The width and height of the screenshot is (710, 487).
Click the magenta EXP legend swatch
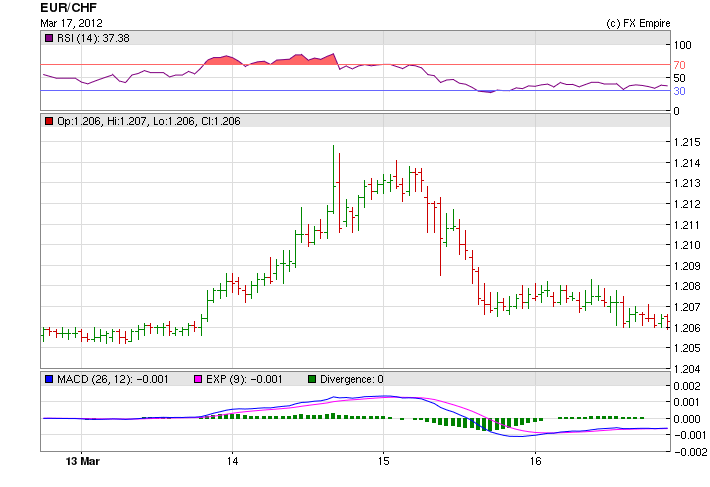pos(198,379)
